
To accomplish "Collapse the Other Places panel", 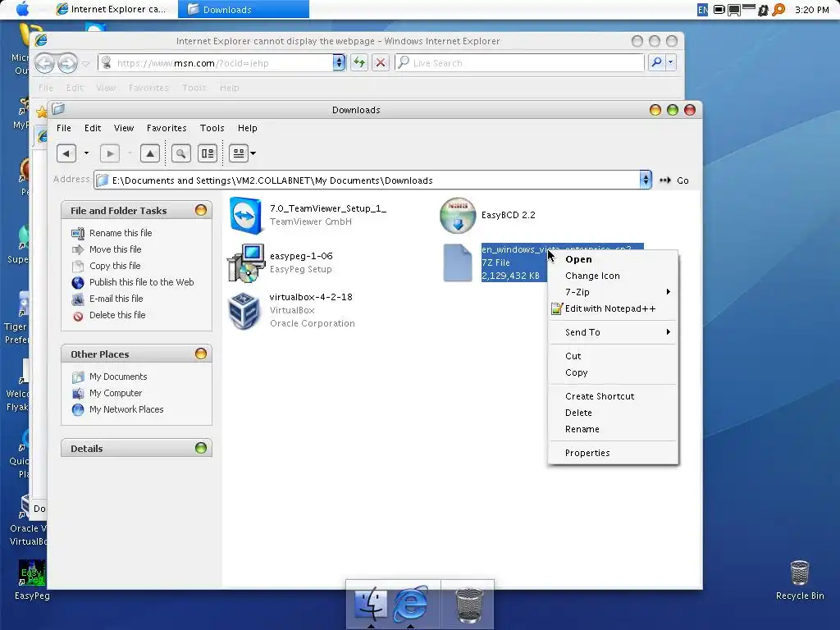I will click(201, 354).
